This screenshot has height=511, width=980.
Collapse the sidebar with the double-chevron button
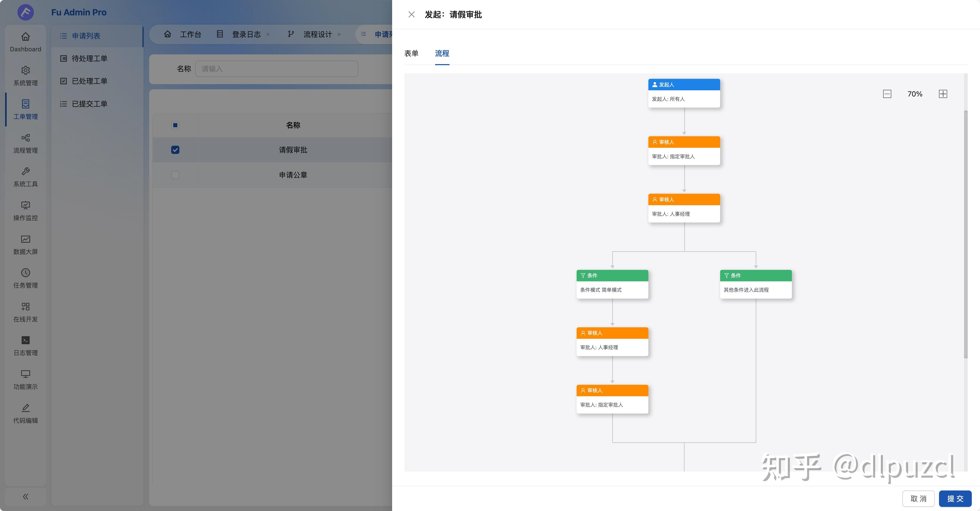(25, 497)
